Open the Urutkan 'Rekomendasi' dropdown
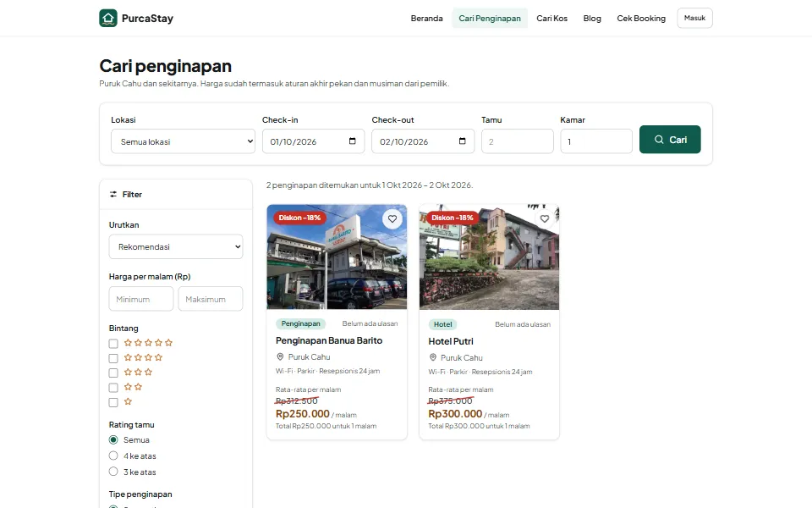 [x=176, y=246]
